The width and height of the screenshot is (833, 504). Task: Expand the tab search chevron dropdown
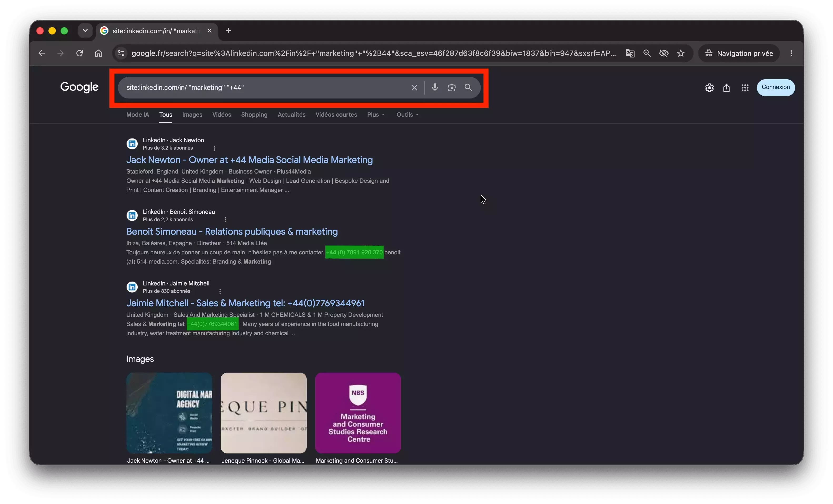[85, 31]
